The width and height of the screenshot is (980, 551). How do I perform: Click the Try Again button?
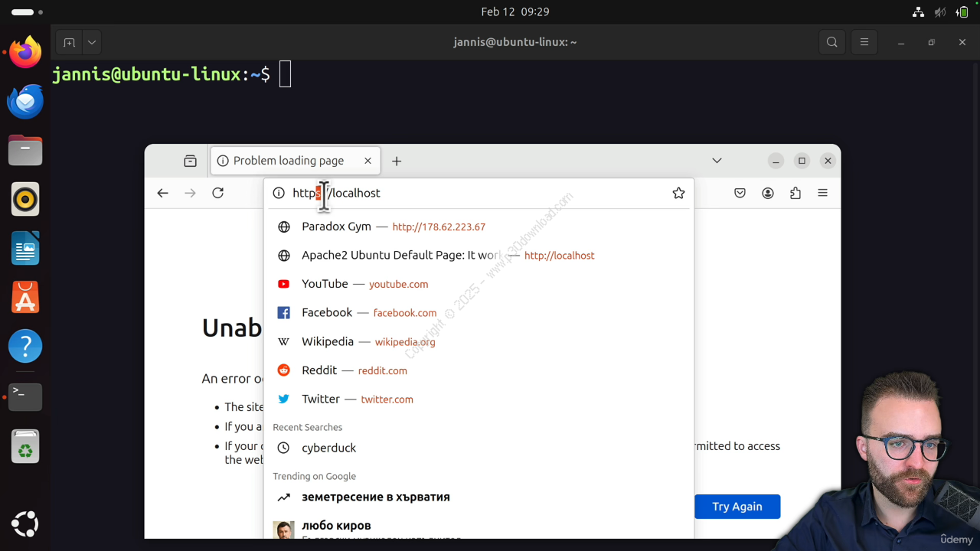pyautogui.click(x=737, y=507)
